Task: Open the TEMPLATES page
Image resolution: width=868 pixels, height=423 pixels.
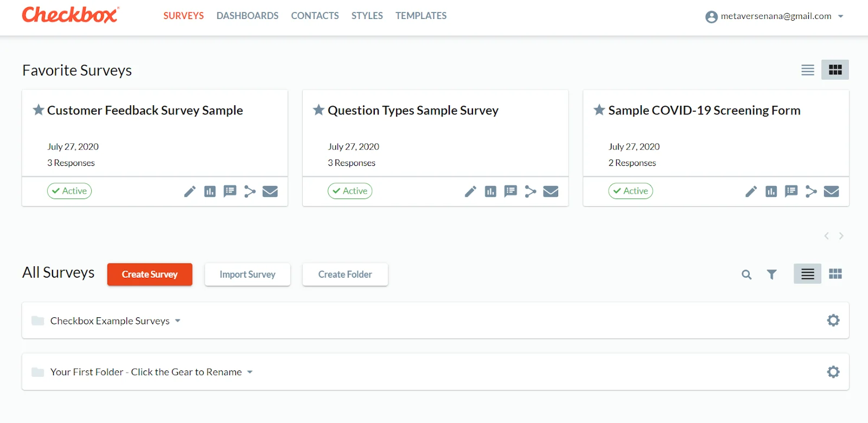Action: pyautogui.click(x=421, y=16)
